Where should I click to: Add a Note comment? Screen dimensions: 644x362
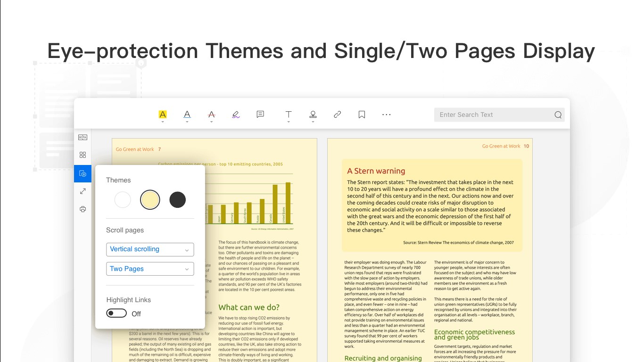click(x=260, y=114)
